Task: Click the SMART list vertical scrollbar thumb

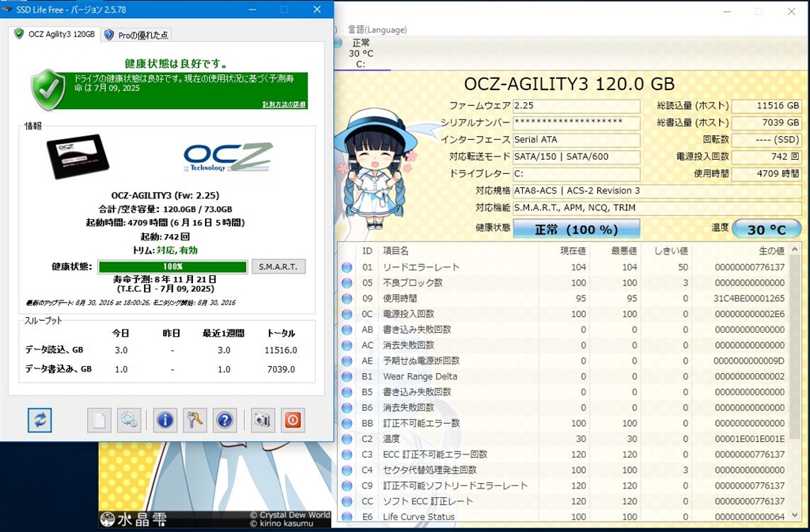Action: [795, 347]
